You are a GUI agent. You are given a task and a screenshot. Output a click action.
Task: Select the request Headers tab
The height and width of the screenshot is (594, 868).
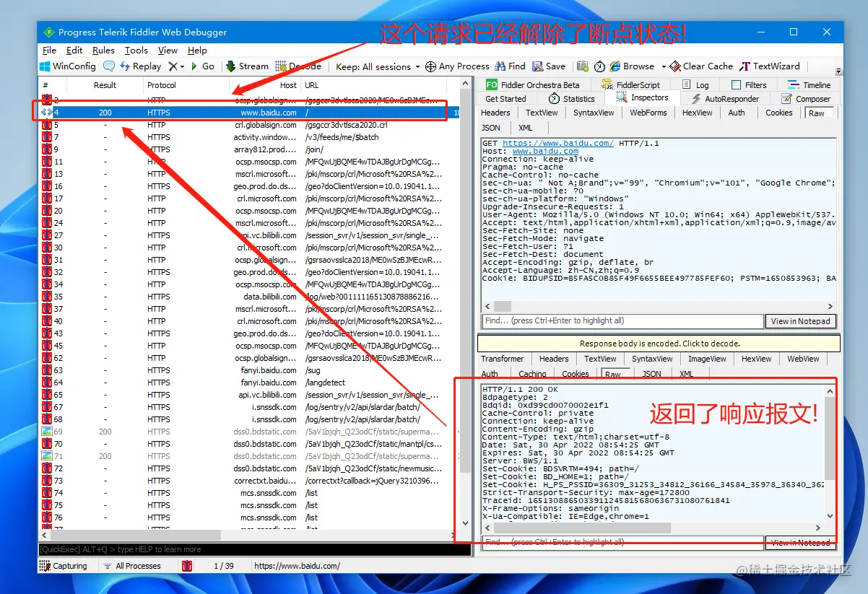pyautogui.click(x=495, y=113)
